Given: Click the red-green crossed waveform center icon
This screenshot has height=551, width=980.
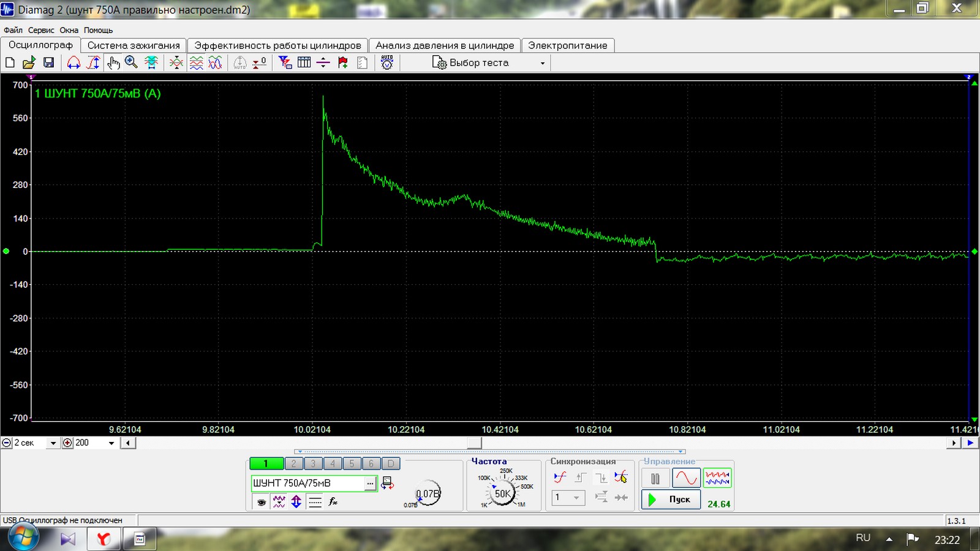Looking at the screenshot, I should (176, 62).
